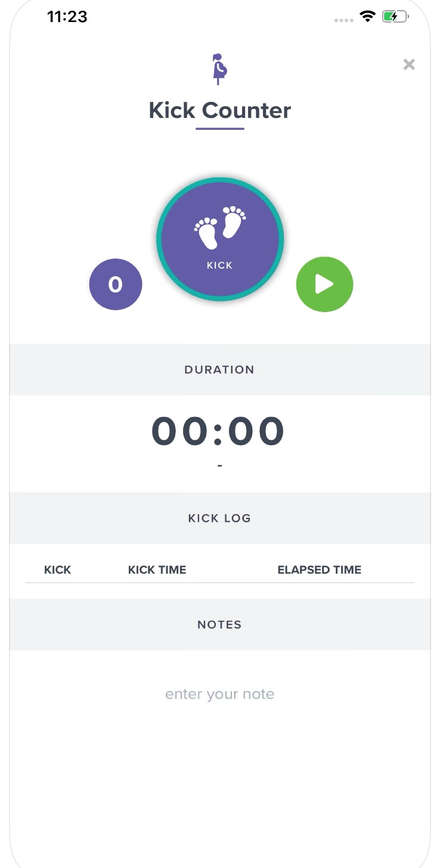The height and width of the screenshot is (868, 443).
Task: Click the KICK column header in the log
Action: 57,570
